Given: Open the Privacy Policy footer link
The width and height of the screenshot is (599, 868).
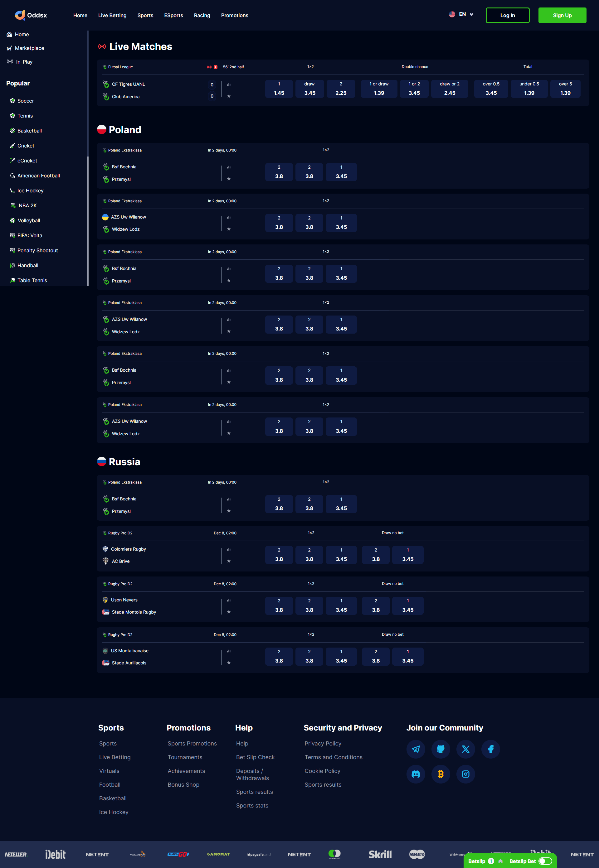Looking at the screenshot, I should click(323, 744).
